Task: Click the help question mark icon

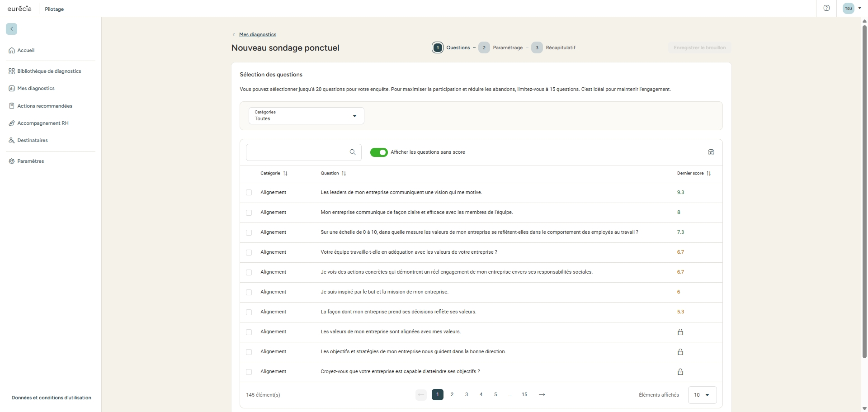Action: coord(826,8)
